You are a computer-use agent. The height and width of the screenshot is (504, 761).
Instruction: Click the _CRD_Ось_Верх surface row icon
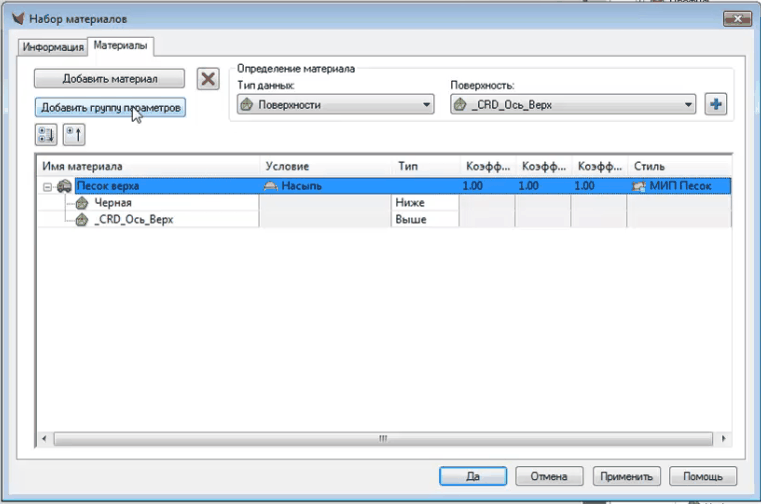[84, 219]
